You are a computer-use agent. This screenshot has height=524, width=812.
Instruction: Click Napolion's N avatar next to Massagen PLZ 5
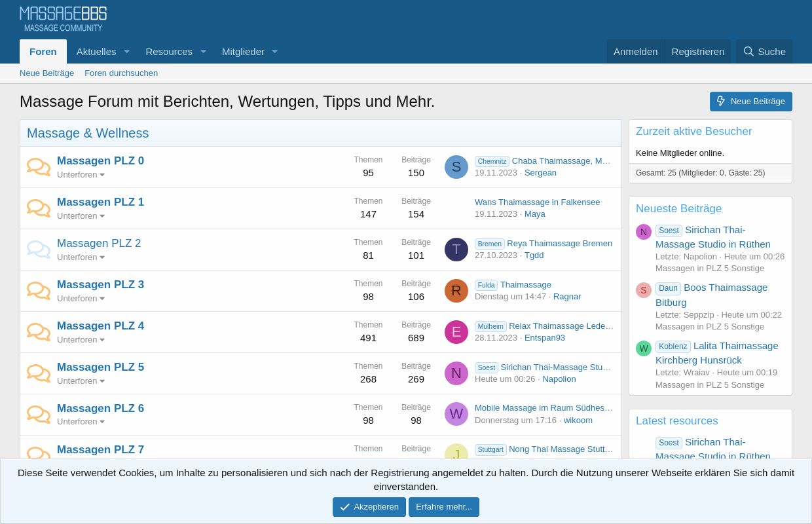[456, 373]
